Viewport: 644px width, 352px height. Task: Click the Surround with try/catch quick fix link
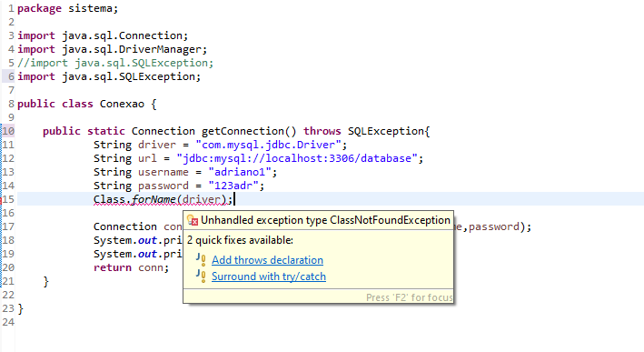[269, 277]
